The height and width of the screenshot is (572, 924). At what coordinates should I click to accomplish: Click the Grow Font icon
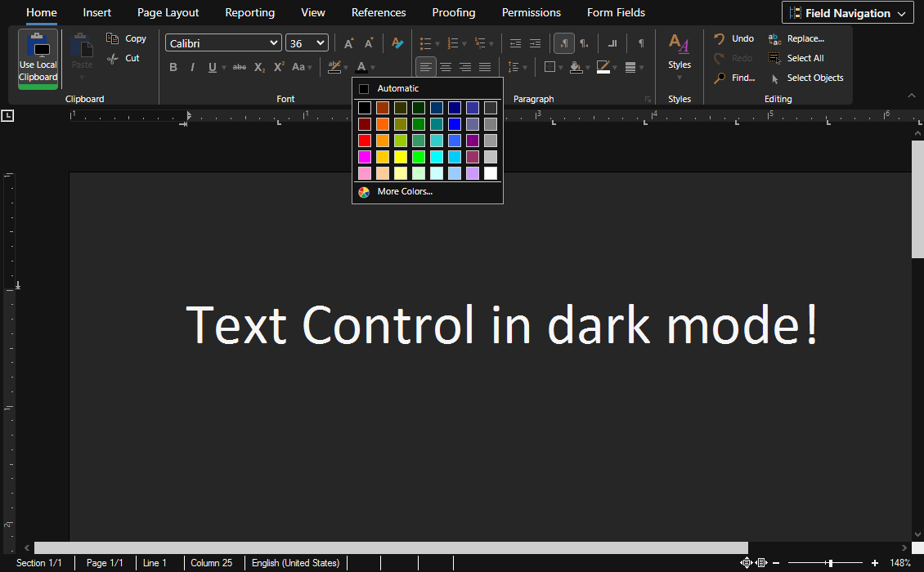point(348,42)
